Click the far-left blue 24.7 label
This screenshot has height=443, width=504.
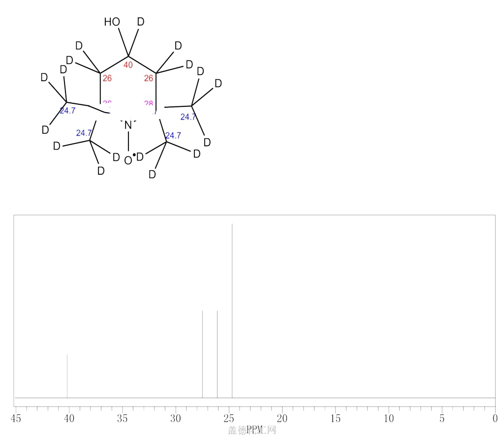67,111
